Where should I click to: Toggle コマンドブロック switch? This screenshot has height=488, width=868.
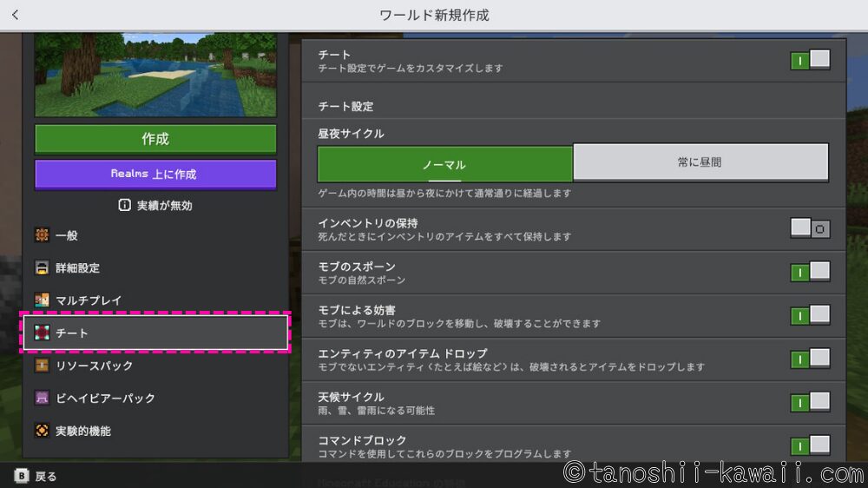click(810, 445)
